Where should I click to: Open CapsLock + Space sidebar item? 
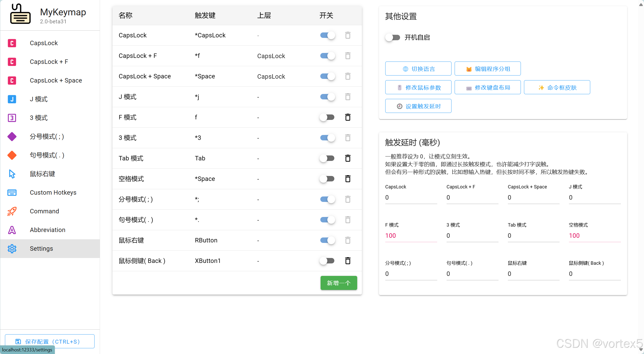pyautogui.click(x=50, y=80)
